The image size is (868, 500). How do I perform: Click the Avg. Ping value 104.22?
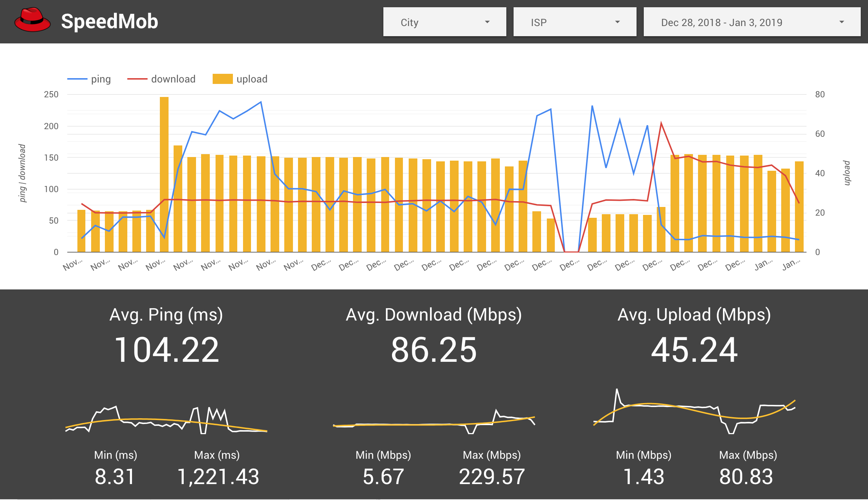166,350
